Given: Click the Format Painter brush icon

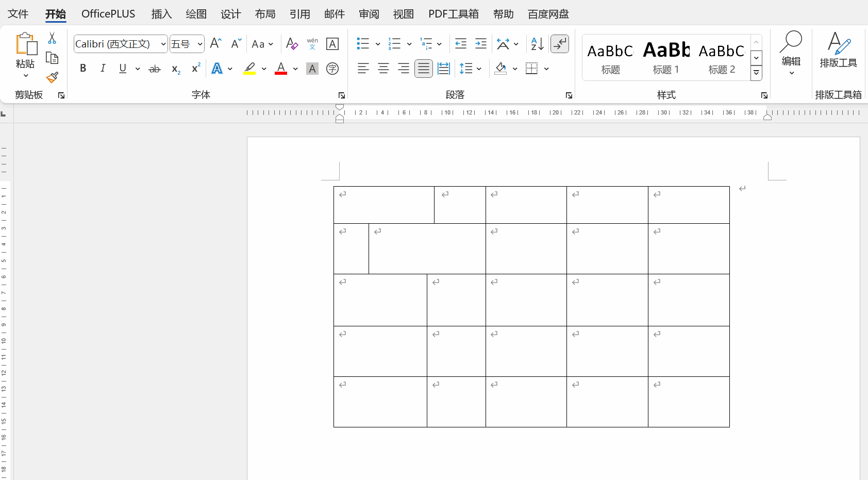Looking at the screenshot, I should (x=52, y=78).
